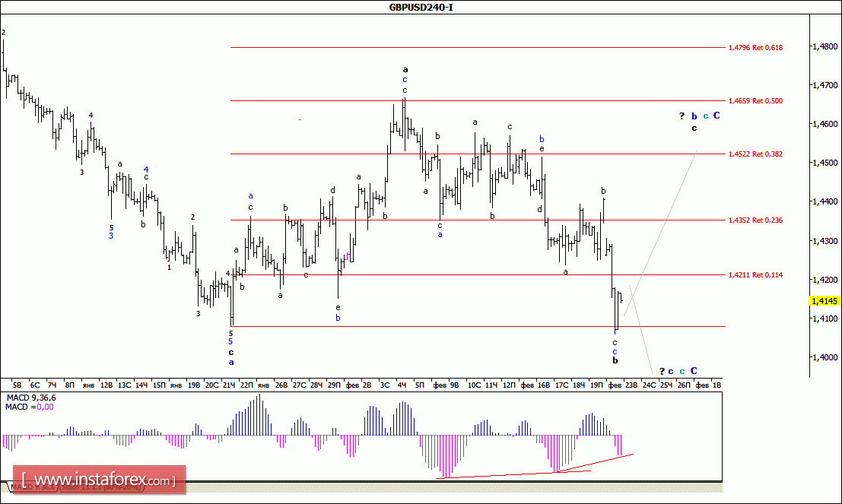This screenshot has width=842, height=504.
Task: Click the GBPUSD240-I chart title
Action: [421, 7]
